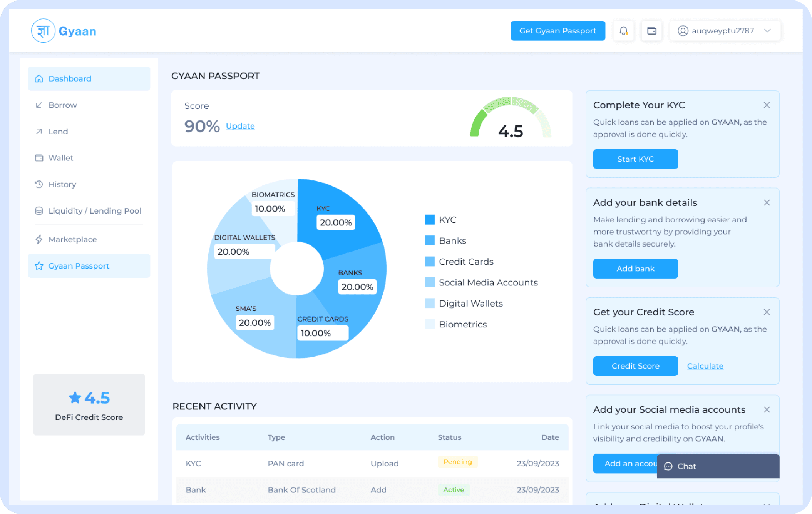Screen dimensions: 812x514
Task: Click Bank Of Scotland table cell
Action: pos(301,490)
